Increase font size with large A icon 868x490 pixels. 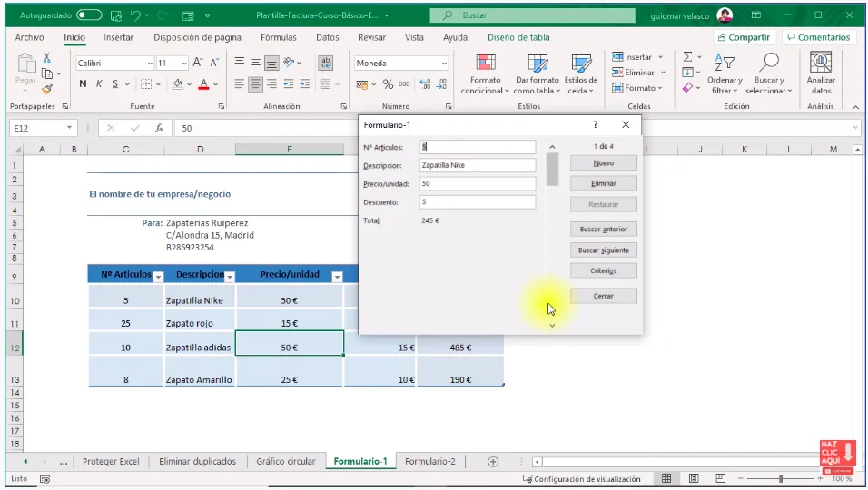pyautogui.click(x=198, y=63)
